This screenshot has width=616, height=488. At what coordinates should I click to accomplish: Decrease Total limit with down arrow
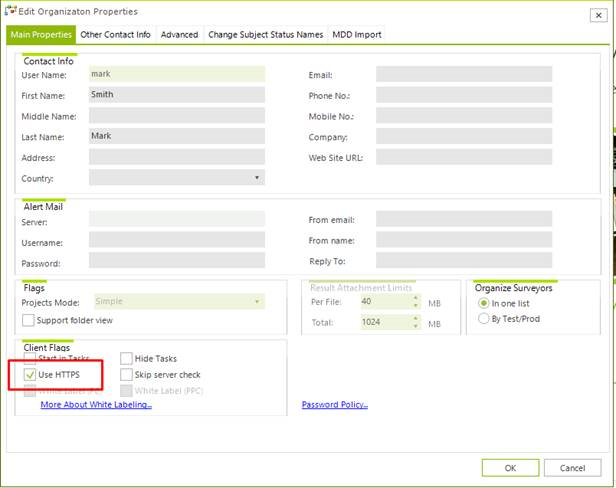pos(416,326)
